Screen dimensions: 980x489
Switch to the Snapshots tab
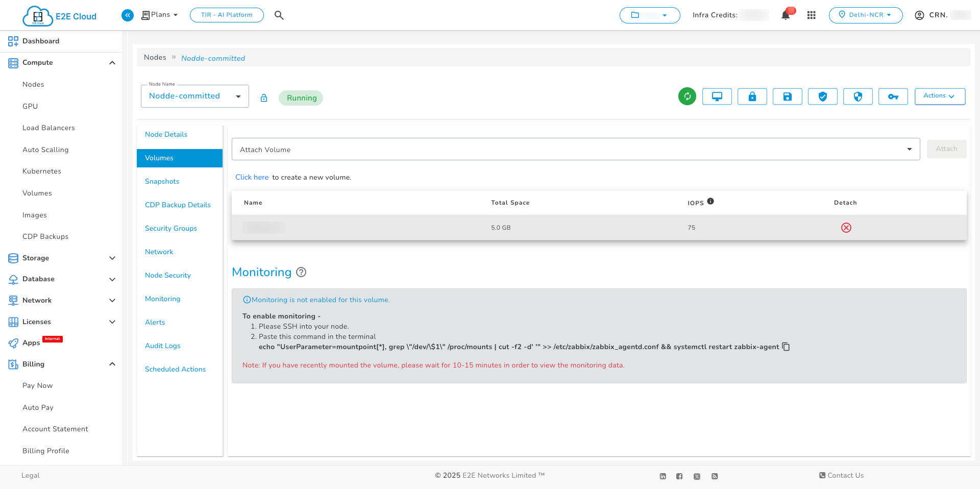(162, 182)
